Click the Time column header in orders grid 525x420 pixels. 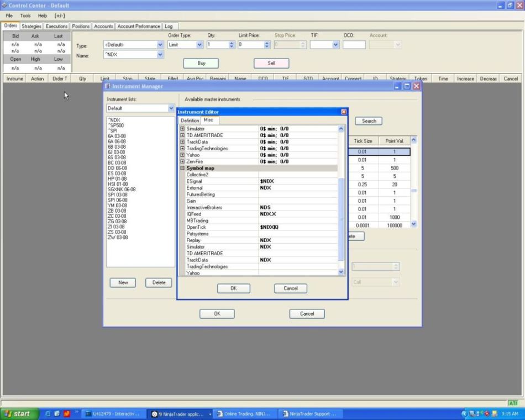(443, 78)
